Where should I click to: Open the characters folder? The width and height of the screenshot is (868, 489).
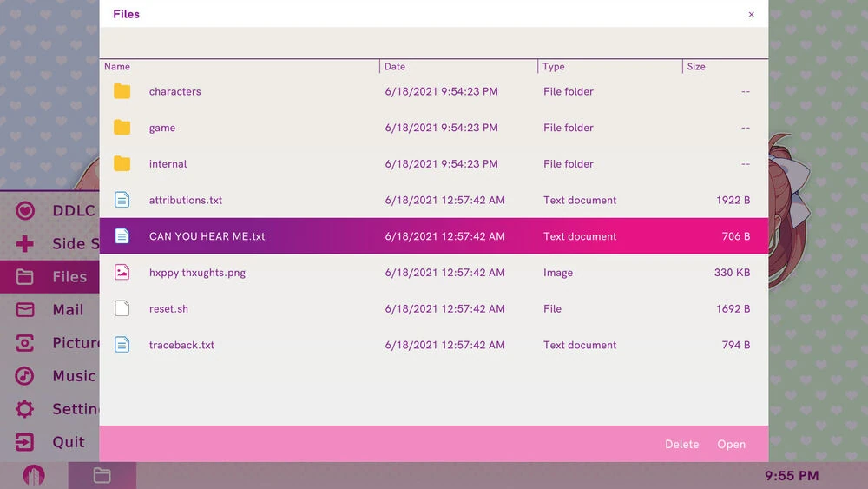click(x=174, y=91)
